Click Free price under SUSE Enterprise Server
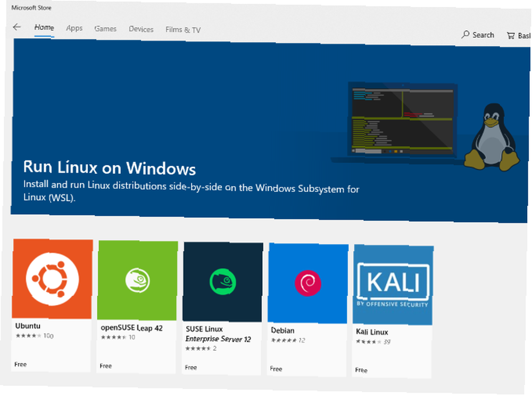 [190, 367]
